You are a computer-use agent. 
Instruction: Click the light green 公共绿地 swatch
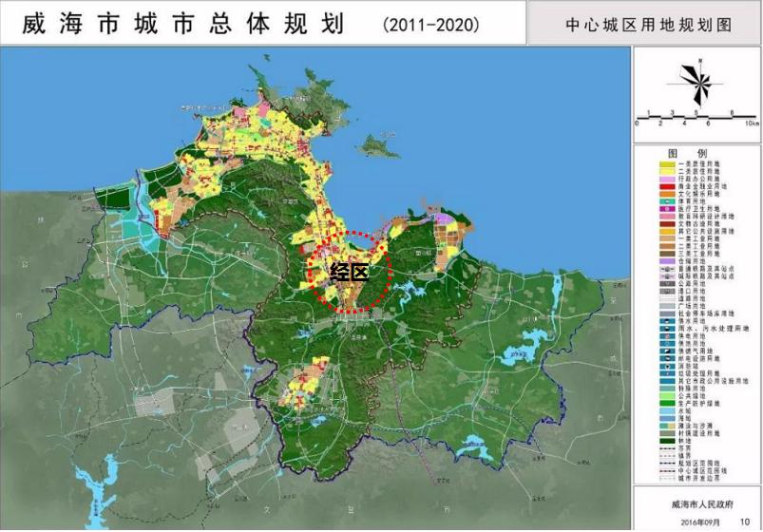point(666,396)
